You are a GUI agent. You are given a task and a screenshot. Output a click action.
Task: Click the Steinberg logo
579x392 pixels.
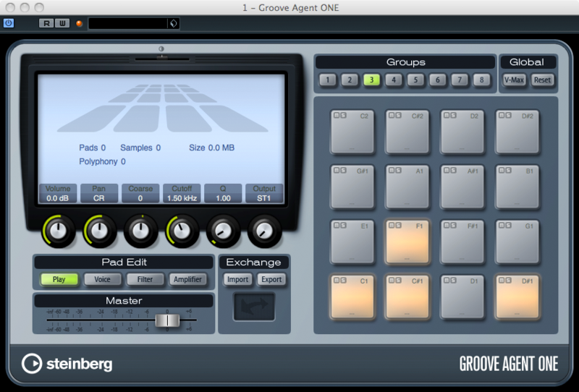[67, 363]
